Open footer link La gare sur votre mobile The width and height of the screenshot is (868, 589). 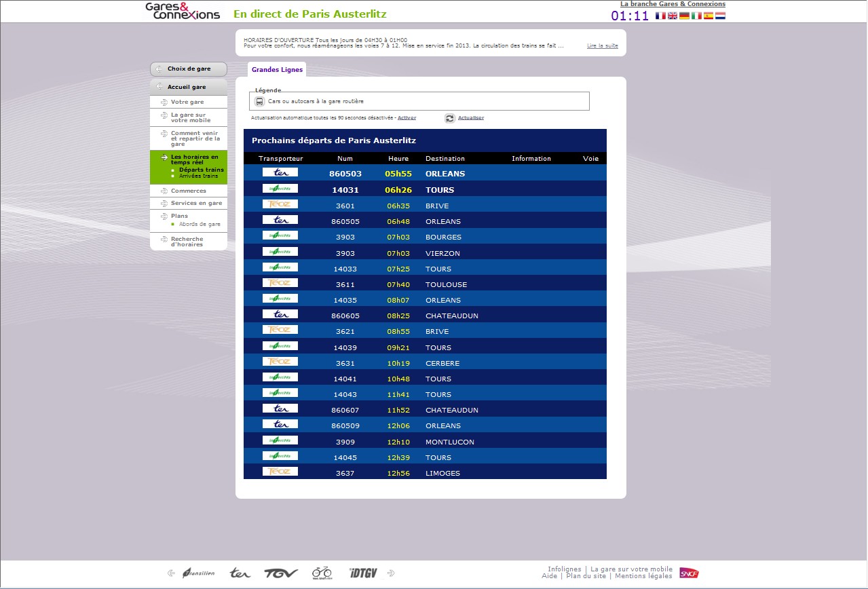pos(632,569)
